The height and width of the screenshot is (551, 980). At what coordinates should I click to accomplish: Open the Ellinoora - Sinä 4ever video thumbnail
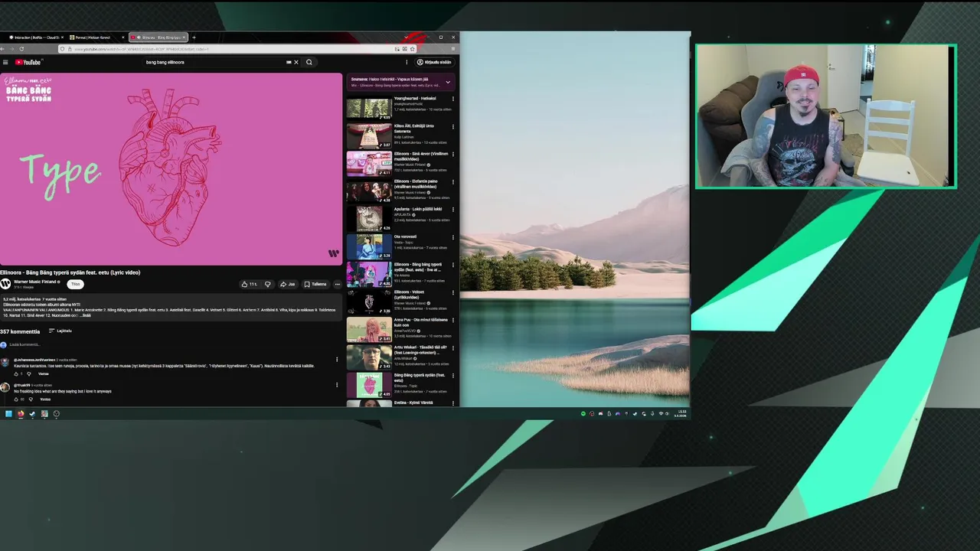tap(369, 164)
